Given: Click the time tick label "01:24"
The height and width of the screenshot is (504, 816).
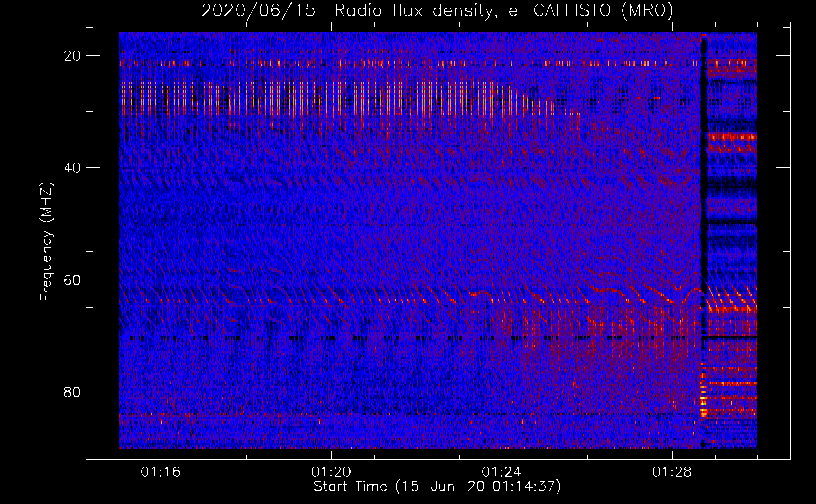Looking at the screenshot, I should 502,472.
